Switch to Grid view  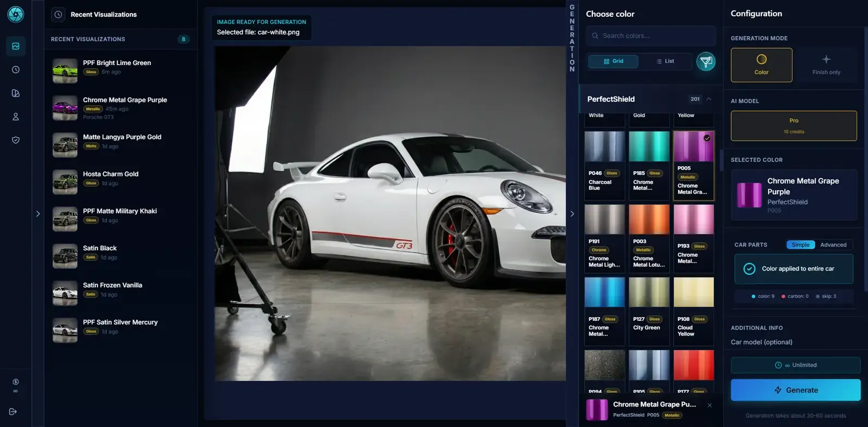(614, 61)
